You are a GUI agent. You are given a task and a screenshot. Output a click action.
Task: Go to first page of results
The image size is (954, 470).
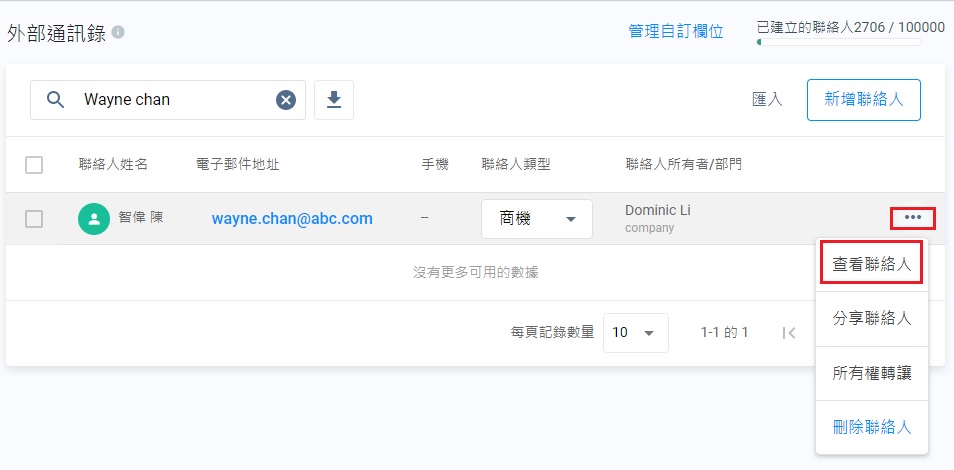point(789,333)
